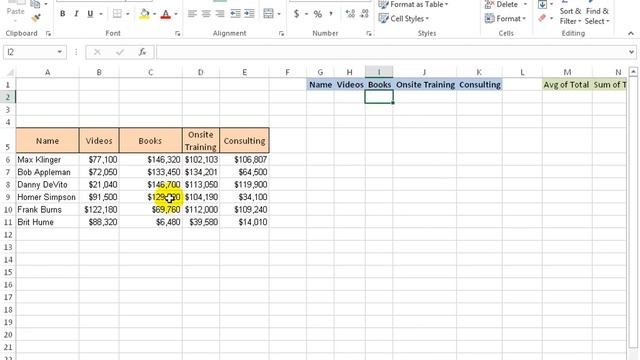640x360 pixels.
Task: Align text left
Action: click(192, 14)
